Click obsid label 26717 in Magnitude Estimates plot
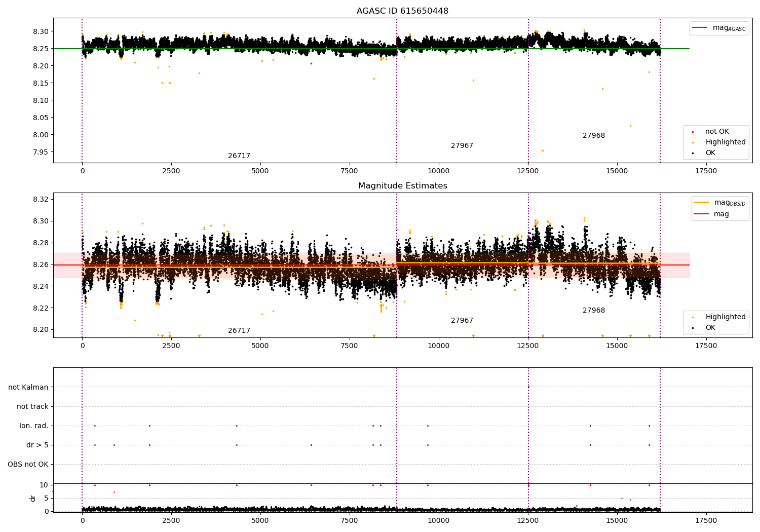 click(239, 331)
